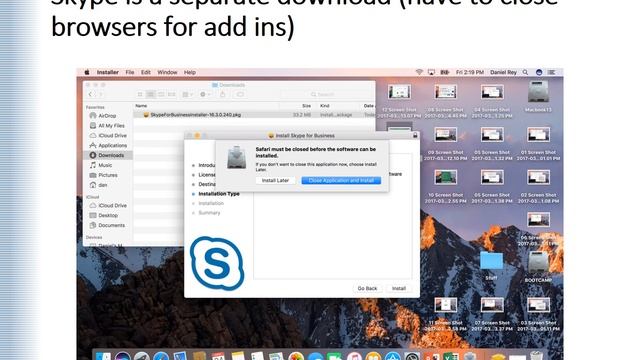Open Finder action gear dropdown
The image size is (640, 360).
[205, 94]
